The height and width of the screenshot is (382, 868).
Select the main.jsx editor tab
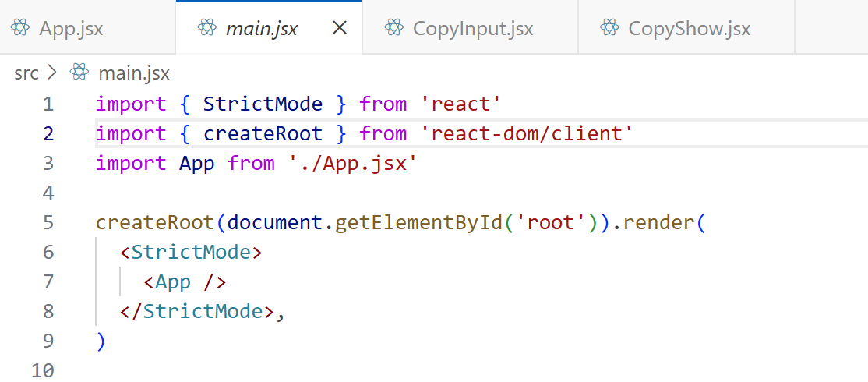[x=269, y=27]
